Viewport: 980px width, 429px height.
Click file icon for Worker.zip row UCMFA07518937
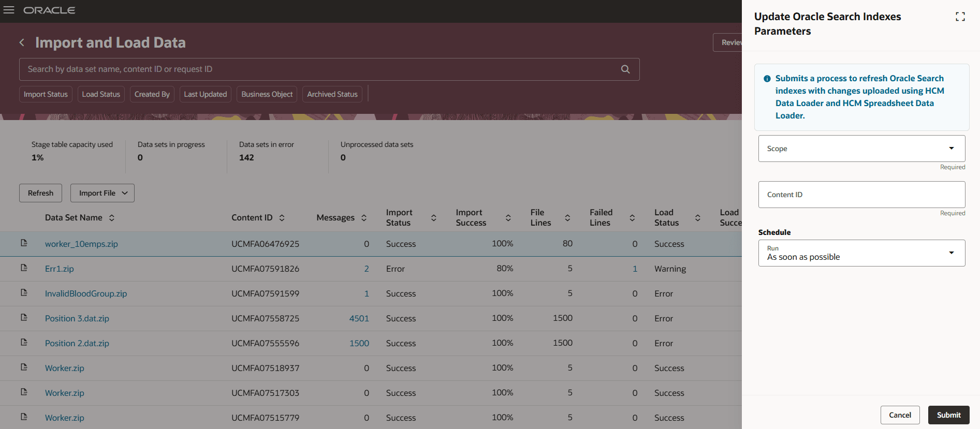pyautogui.click(x=24, y=367)
